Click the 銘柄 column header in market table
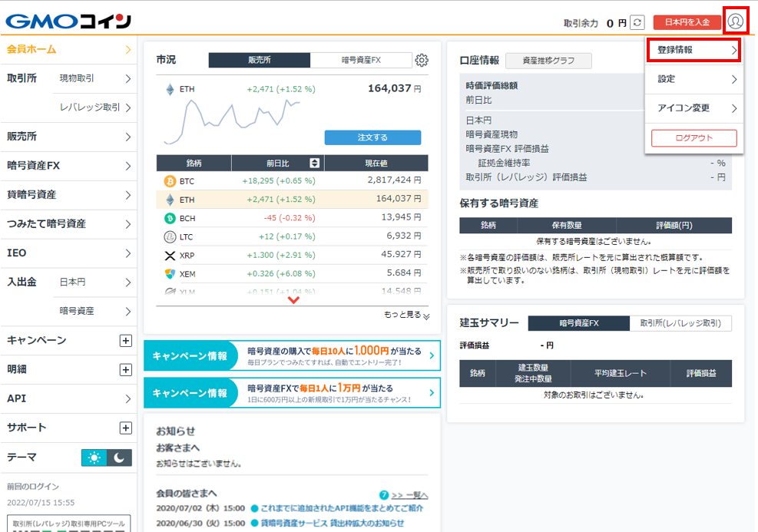 tap(194, 164)
